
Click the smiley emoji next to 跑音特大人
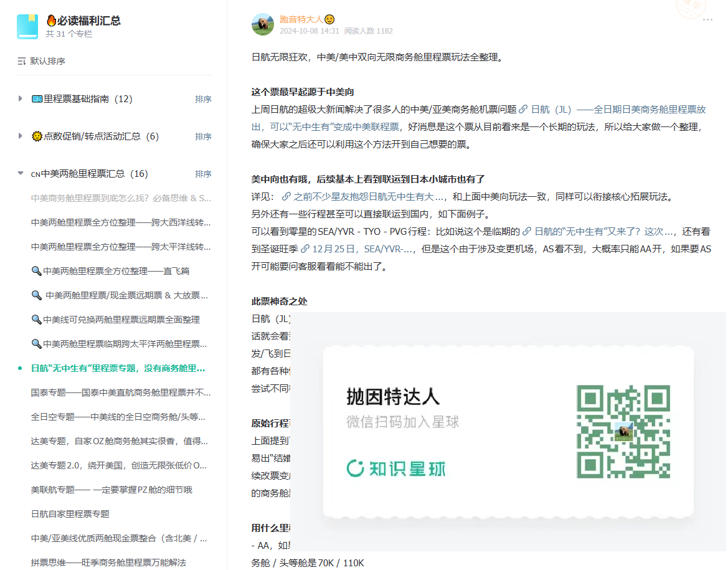(x=329, y=19)
